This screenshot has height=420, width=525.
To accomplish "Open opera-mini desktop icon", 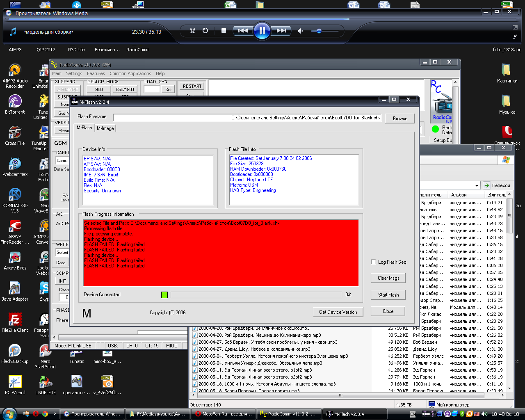I will (x=77, y=385).
